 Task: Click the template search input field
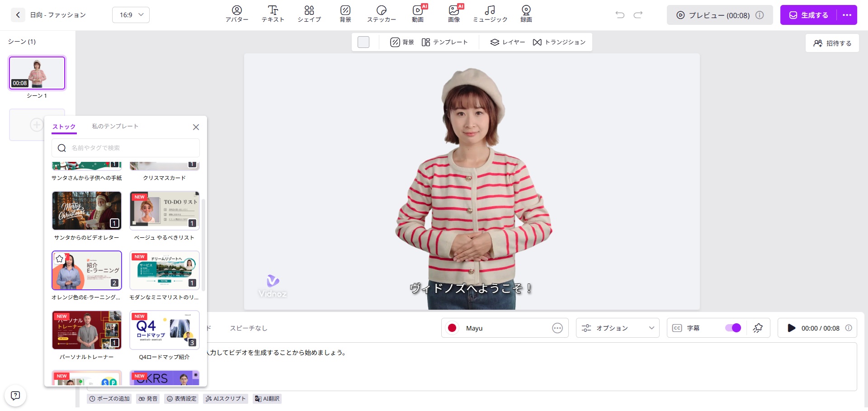(x=131, y=148)
